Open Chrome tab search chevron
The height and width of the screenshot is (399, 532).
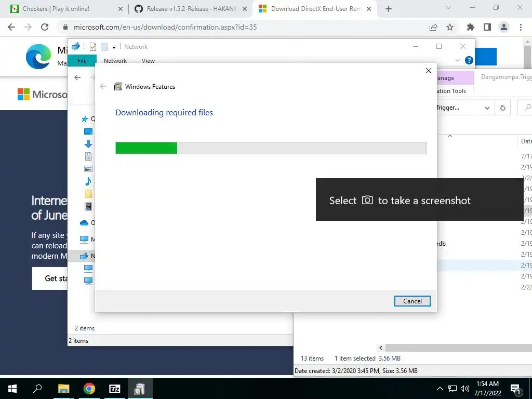(x=448, y=7)
